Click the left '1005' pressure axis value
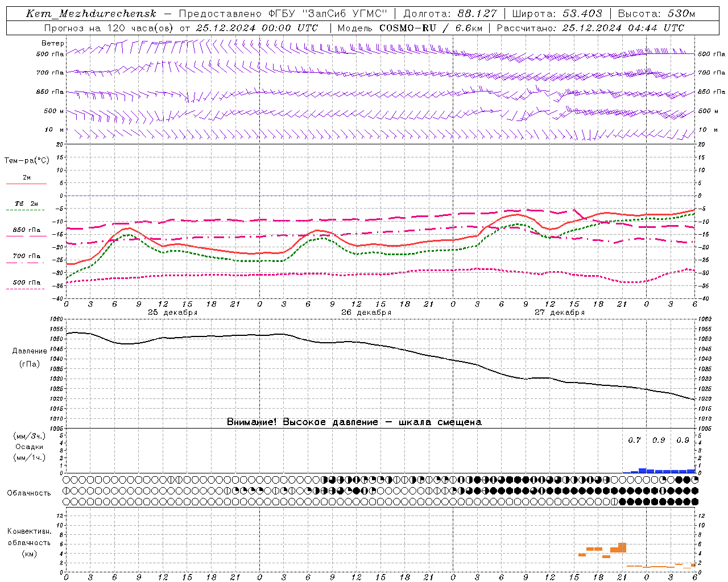Screen dimensions: 728x582 point(57,429)
